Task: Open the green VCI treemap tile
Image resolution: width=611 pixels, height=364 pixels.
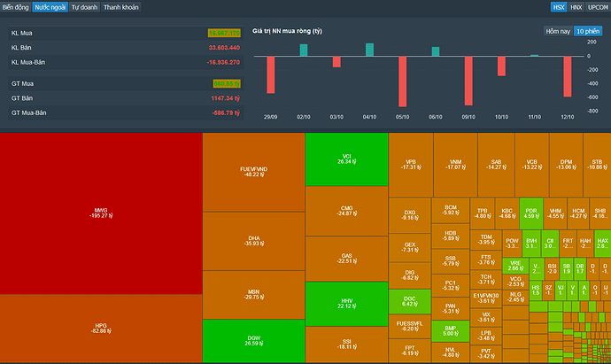Action: pos(347,159)
